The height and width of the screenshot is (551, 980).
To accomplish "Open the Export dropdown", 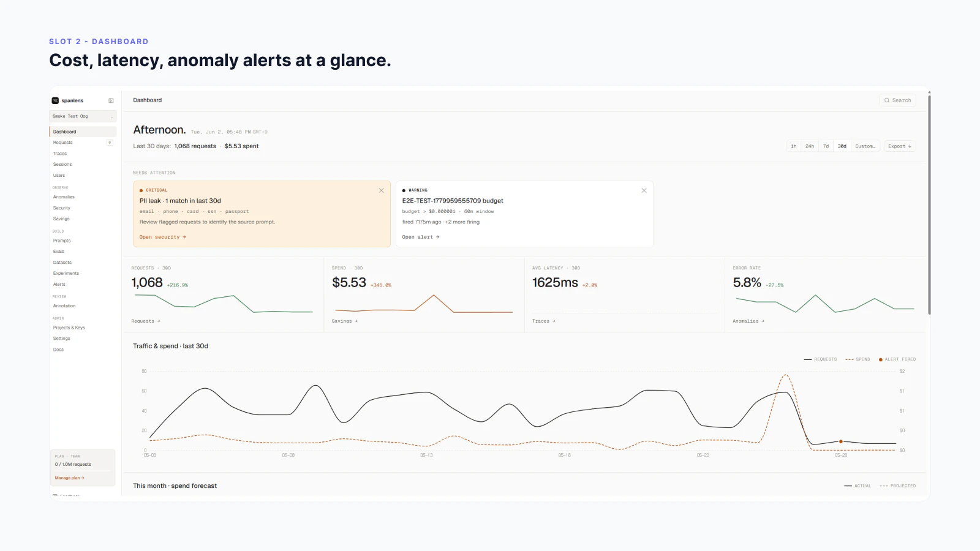I will point(900,146).
